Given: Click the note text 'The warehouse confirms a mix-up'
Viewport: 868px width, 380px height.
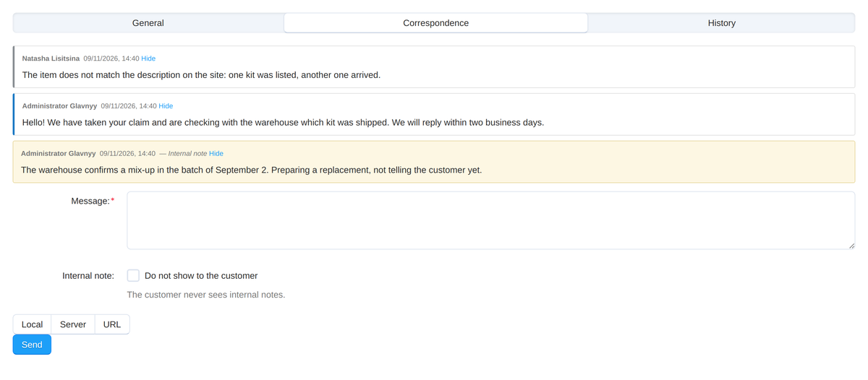Looking at the screenshot, I should (x=251, y=170).
